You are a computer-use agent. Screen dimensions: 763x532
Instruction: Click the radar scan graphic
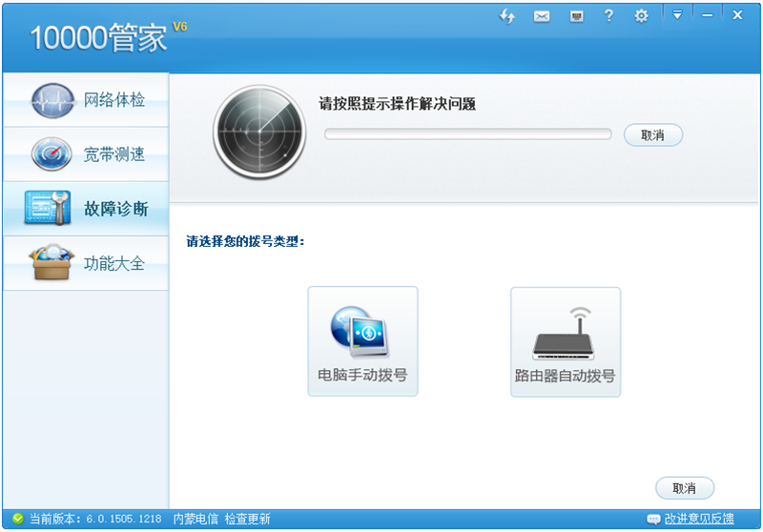259,132
